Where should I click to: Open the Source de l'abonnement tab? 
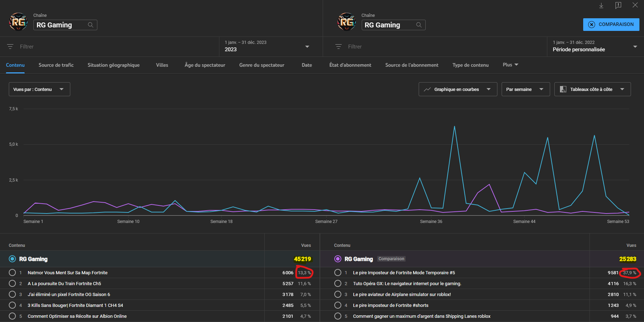(x=412, y=65)
